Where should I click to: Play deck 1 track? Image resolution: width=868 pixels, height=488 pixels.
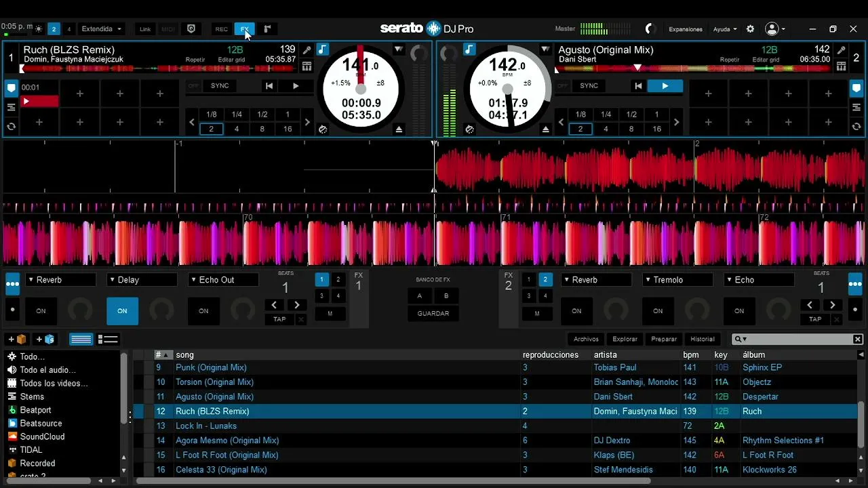296,86
